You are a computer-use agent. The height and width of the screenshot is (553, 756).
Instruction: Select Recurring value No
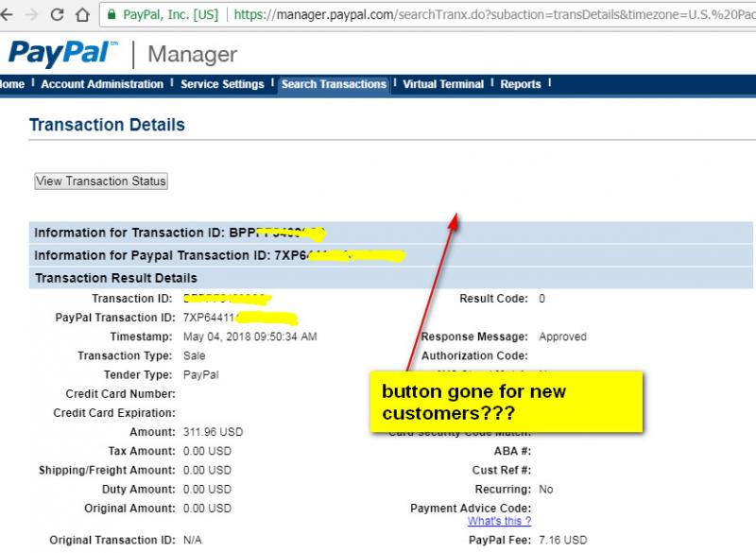point(546,490)
